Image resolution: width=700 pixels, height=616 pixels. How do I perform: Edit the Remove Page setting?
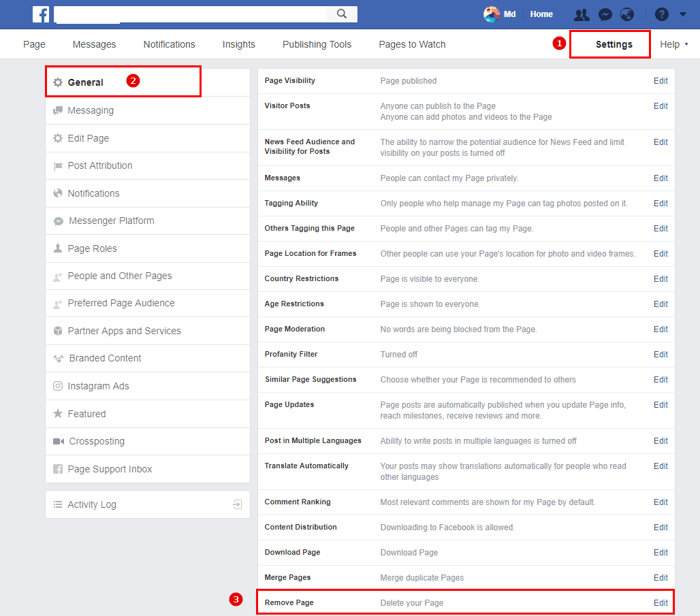coord(661,603)
